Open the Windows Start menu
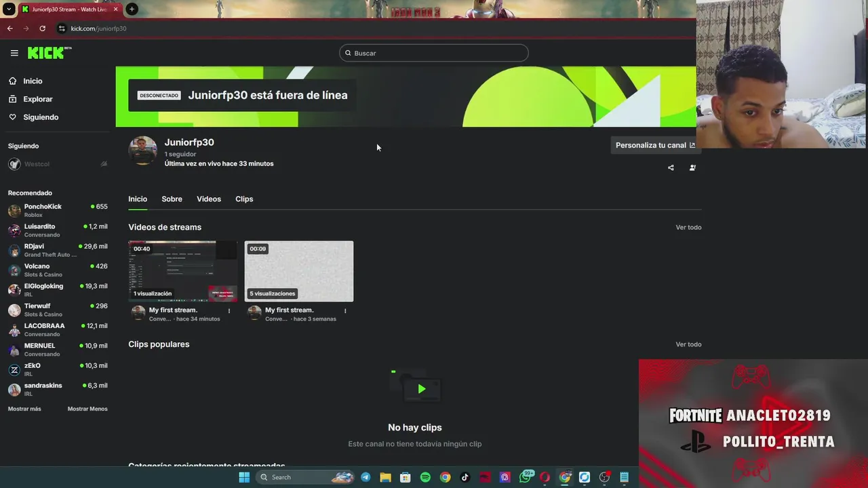Viewport: 868px width, 488px height. 244,477
